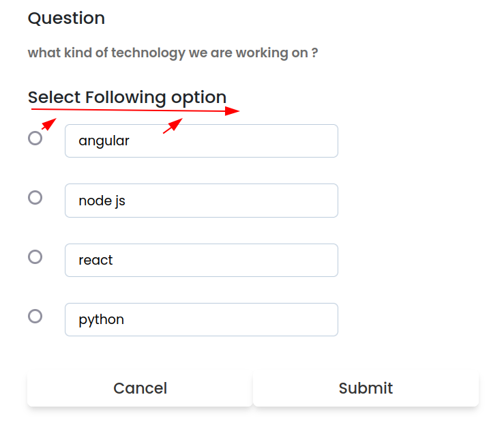Select the radio button for angular
This screenshot has height=440, width=504.
(35, 138)
